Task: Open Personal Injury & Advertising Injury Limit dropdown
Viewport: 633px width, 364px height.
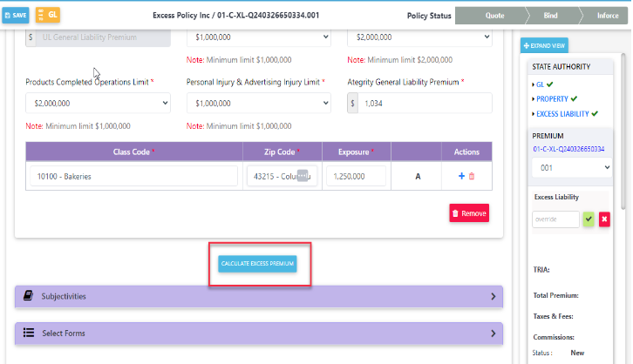Action: [259, 104]
